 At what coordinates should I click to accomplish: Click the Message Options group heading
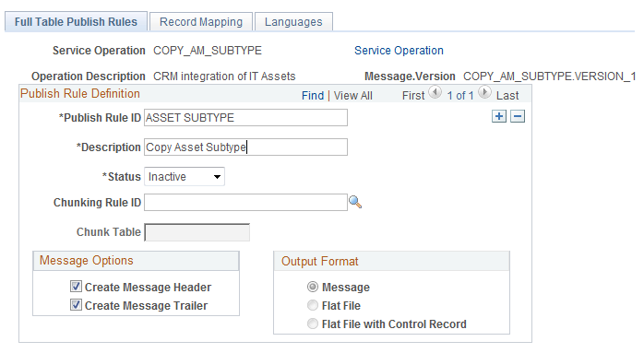click(86, 260)
